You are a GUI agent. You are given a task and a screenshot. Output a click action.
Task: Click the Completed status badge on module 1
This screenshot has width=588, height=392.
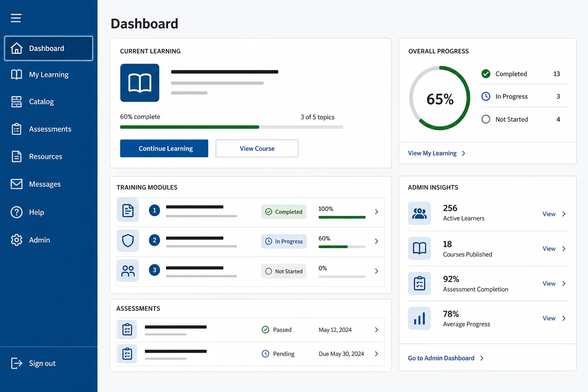pos(284,212)
